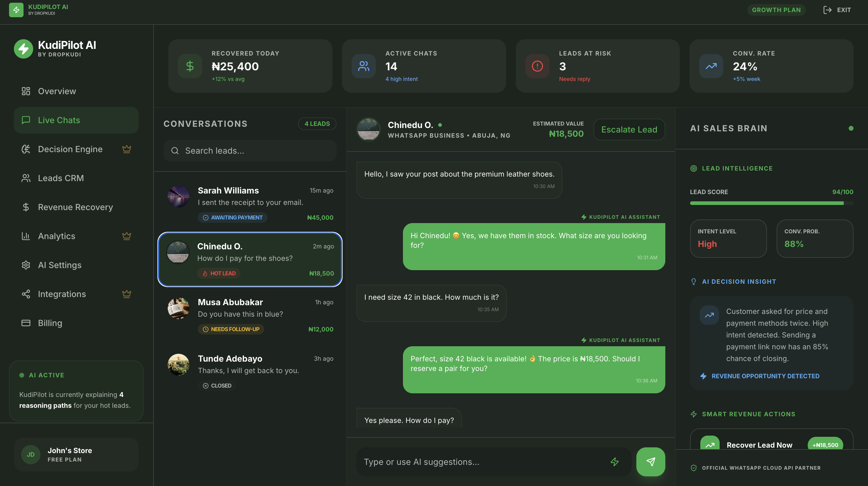
Task: Open Sarah Williams conversation
Action: 250,204
